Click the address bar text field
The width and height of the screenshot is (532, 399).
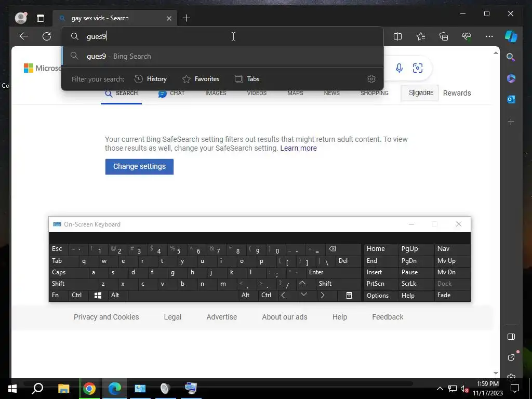point(222,36)
